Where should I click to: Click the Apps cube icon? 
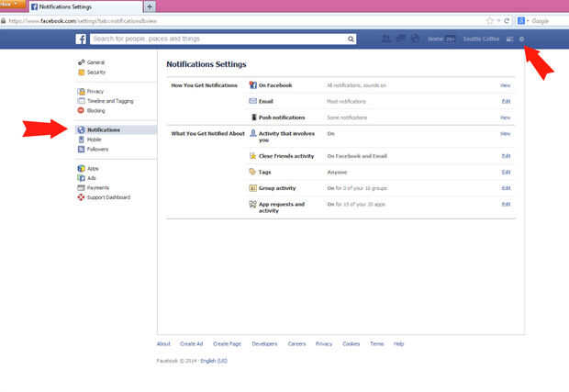[82, 168]
